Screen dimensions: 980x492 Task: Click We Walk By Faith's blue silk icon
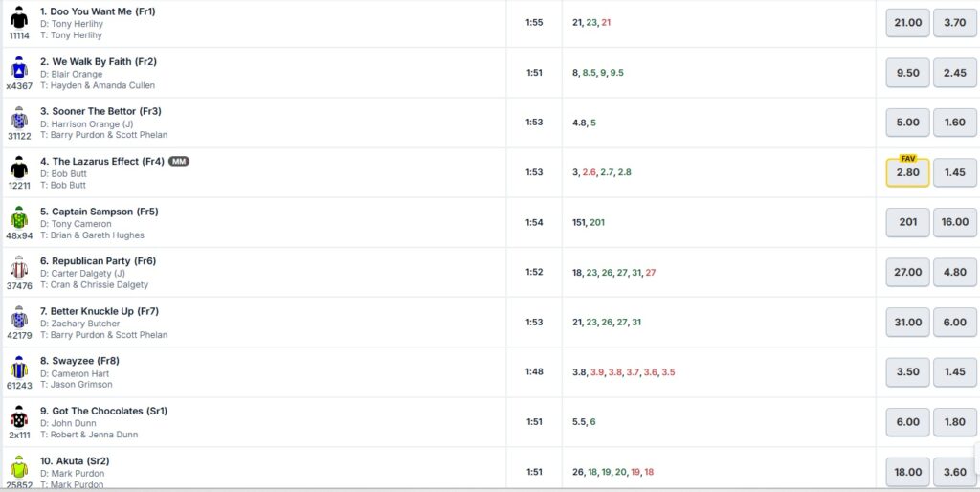click(x=19, y=67)
